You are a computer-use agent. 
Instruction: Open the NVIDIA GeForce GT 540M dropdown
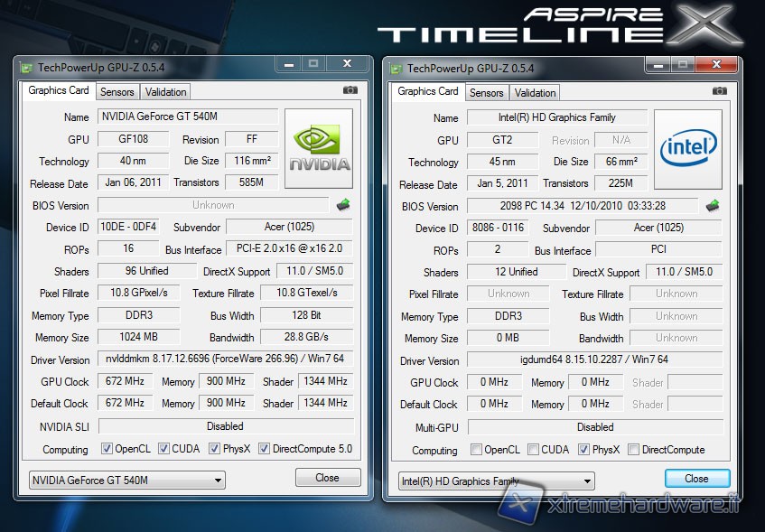(126, 480)
